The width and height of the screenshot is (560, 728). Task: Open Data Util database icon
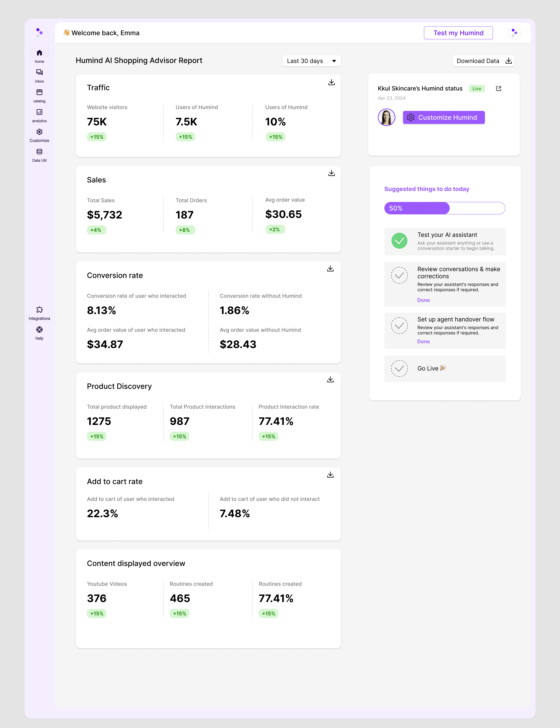[39, 152]
